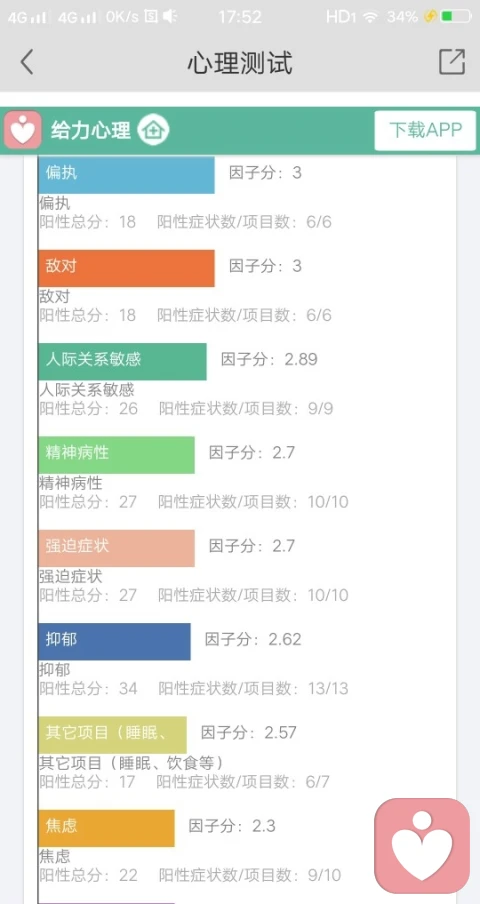
Task: Tap the 因子分 2.89 score label
Action: tap(269, 359)
